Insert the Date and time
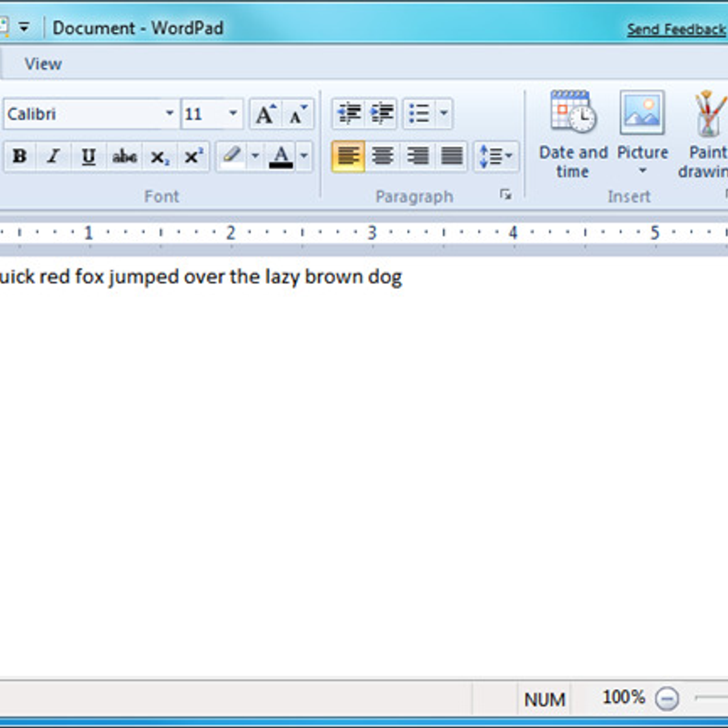This screenshot has height=728, width=728. click(572, 130)
